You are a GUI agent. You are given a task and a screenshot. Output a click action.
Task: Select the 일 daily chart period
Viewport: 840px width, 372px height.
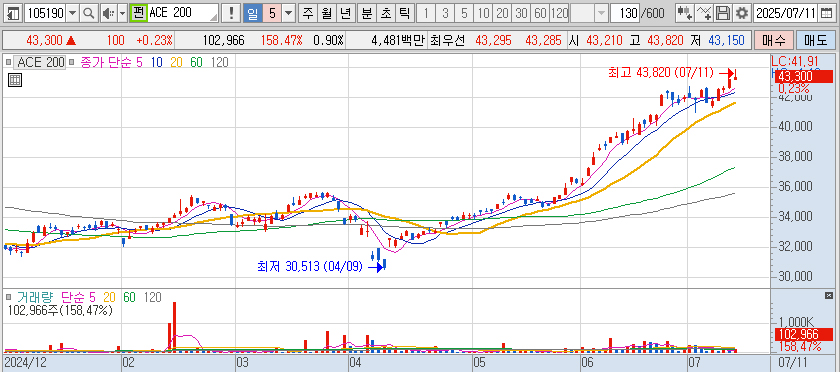(252, 13)
